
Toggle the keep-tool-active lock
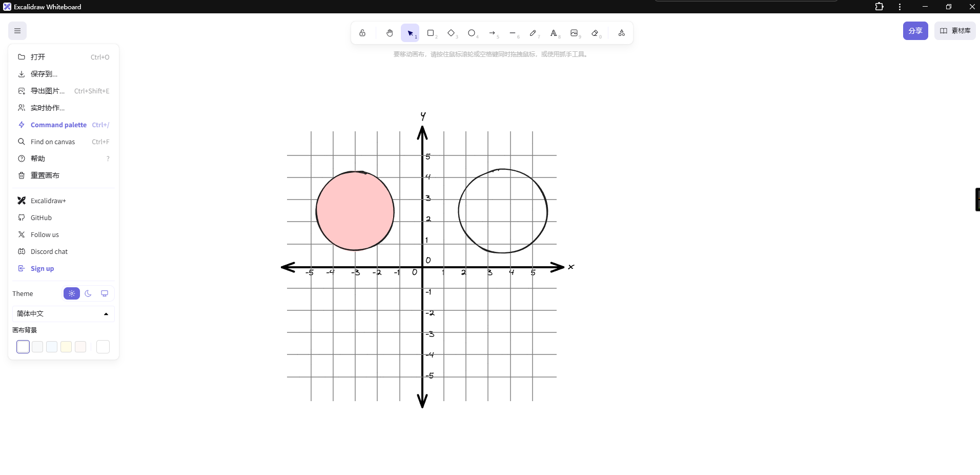coord(362,33)
